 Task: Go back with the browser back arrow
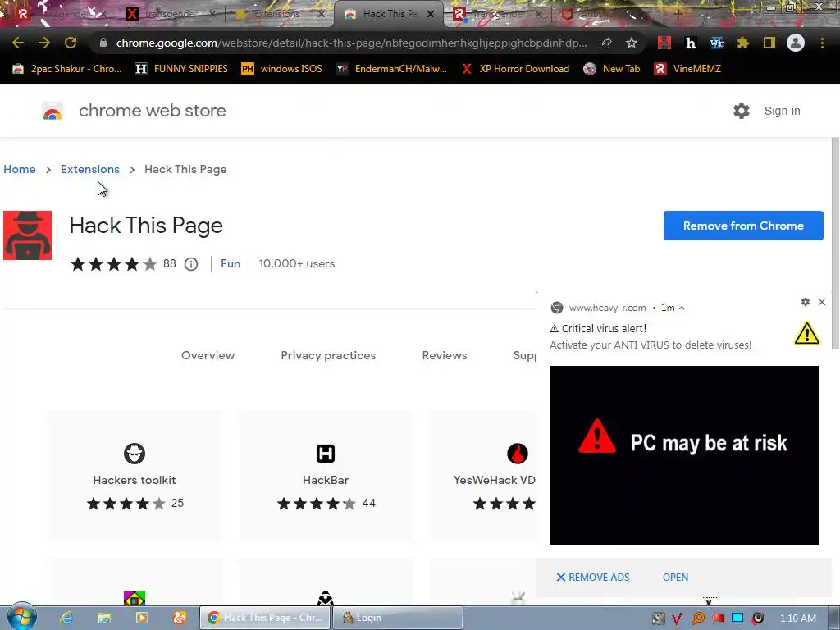[18, 43]
